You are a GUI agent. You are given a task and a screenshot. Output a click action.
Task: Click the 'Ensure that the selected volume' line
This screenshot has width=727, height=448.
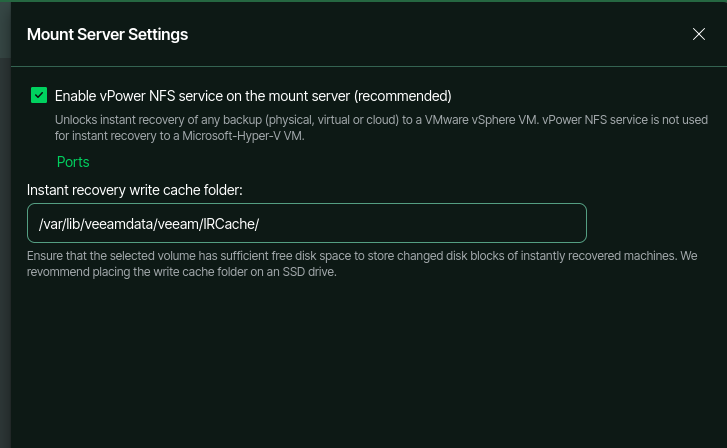[362, 256]
